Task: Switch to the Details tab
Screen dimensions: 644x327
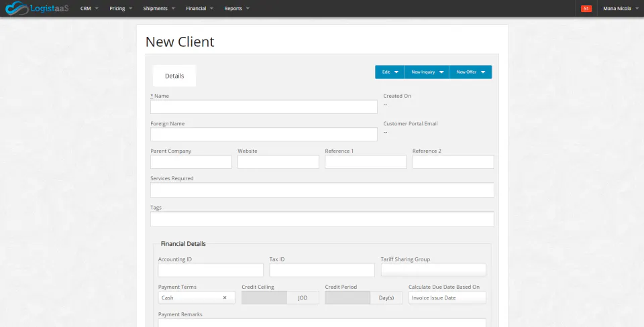Action: pos(174,76)
